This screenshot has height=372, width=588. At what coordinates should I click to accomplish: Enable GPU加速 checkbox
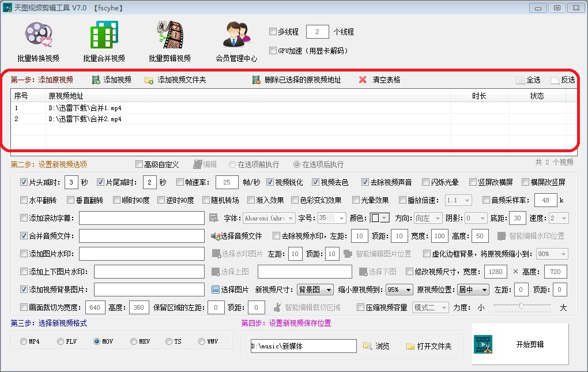(273, 50)
